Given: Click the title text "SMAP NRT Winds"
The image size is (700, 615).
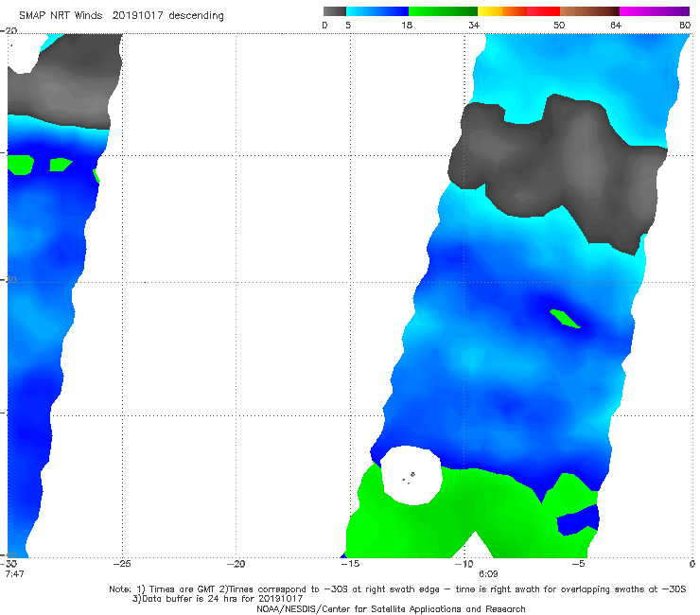Looking at the screenshot, I should pyautogui.click(x=61, y=15).
